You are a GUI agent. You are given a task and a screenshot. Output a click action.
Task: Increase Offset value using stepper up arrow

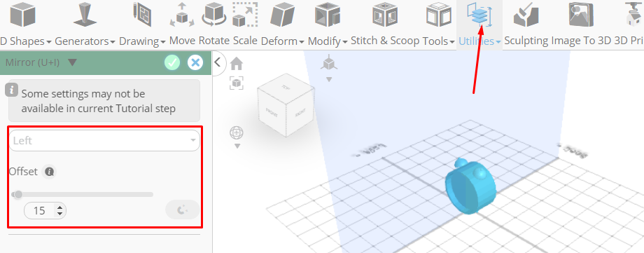60,207
